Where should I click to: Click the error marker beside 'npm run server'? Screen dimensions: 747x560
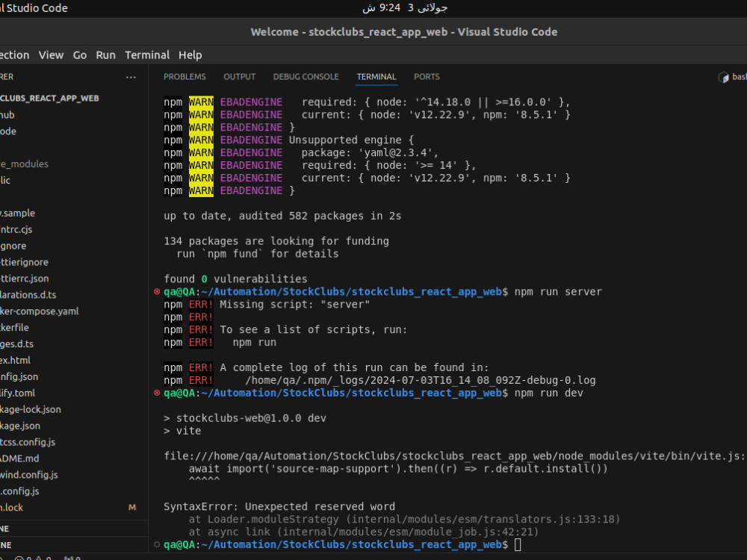coord(157,291)
